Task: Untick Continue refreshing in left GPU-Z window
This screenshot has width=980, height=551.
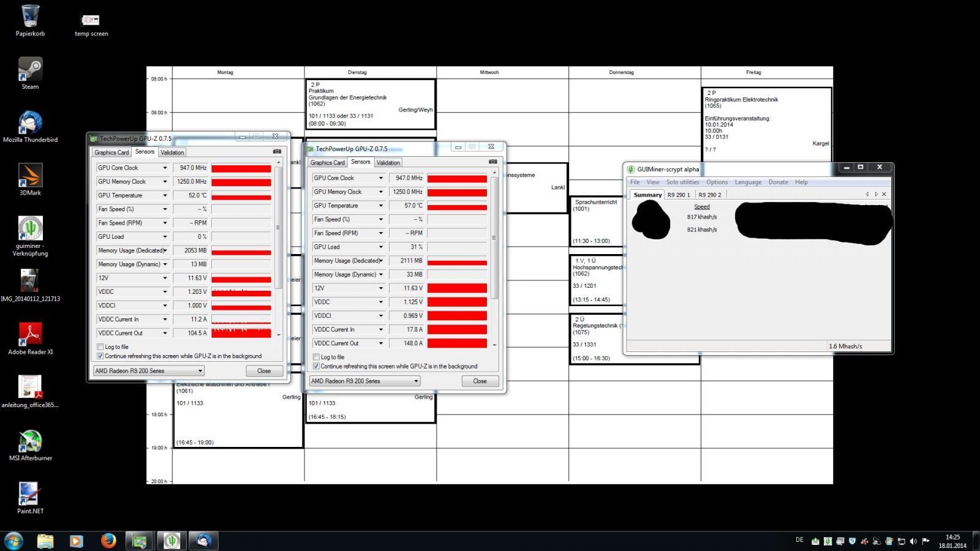Action: 100,356
